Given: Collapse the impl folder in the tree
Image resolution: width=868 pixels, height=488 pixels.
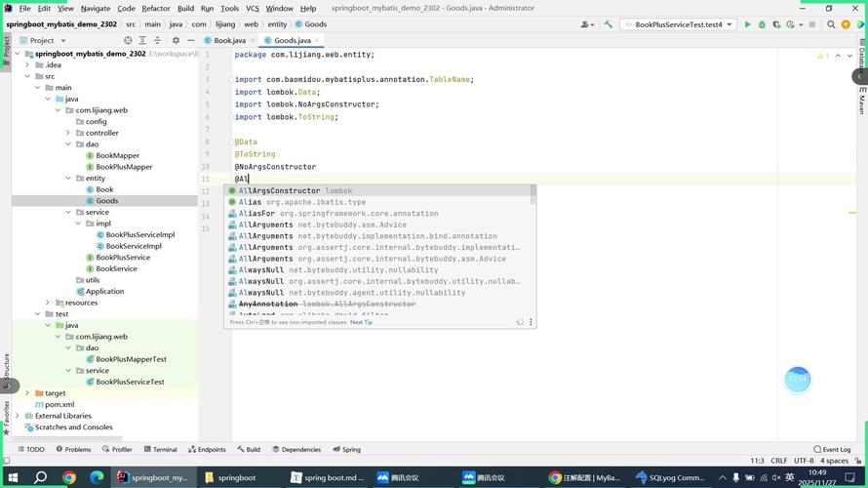Looking at the screenshot, I should point(78,224).
